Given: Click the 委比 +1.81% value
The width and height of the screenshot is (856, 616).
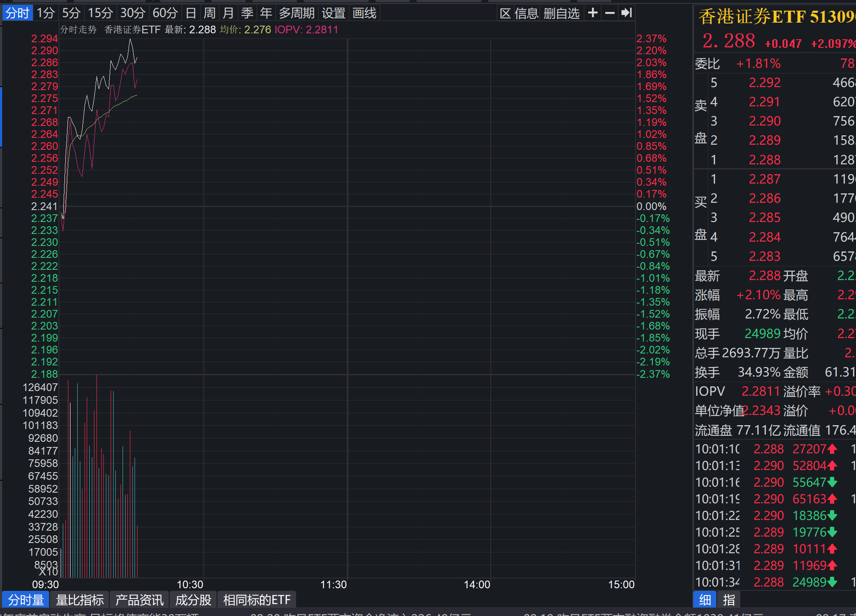Looking at the screenshot, I should pyautogui.click(x=759, y=64).
